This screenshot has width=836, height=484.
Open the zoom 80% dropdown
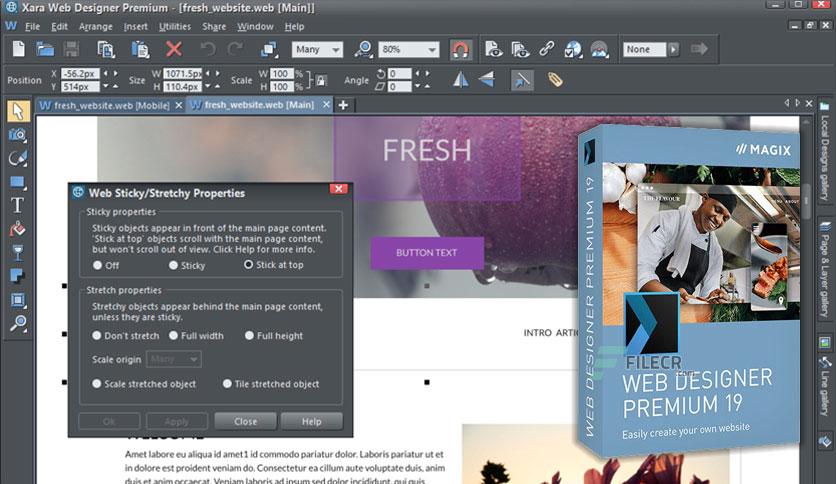point(410,48)
